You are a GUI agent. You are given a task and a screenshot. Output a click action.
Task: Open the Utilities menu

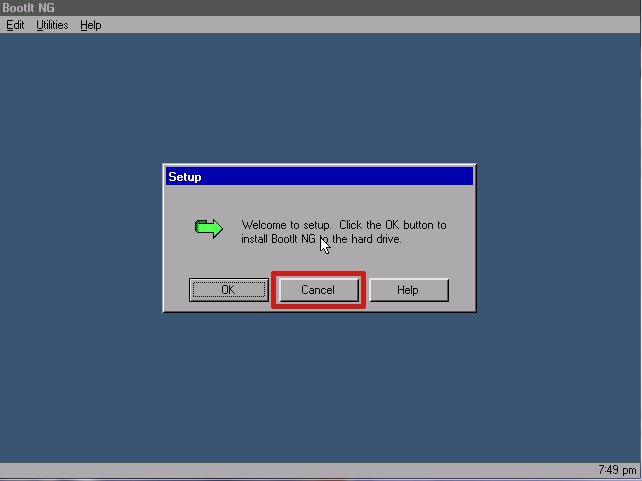(x=52, y=25)
